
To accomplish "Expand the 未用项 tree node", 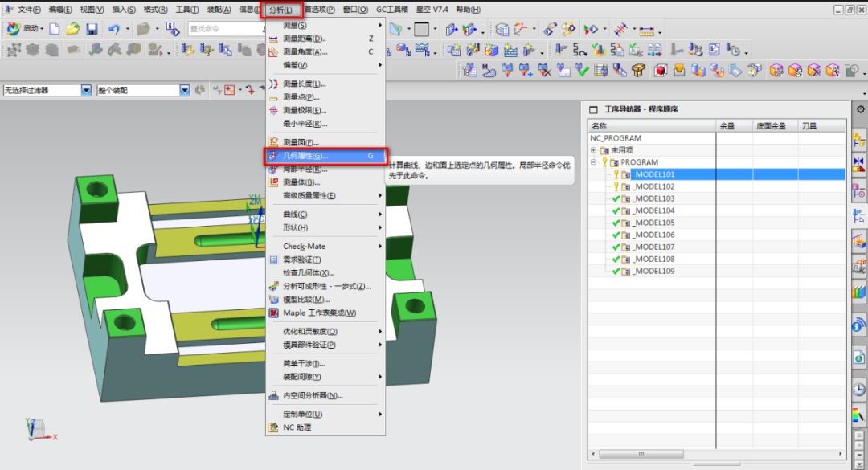I will point(594,150).
